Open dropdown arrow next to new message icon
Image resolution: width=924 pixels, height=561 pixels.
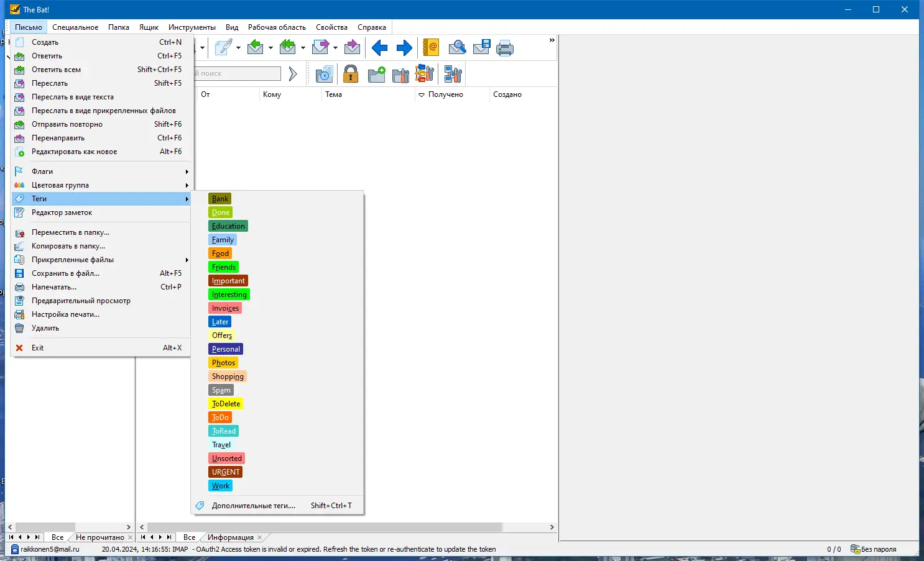[x=238, y=48]
